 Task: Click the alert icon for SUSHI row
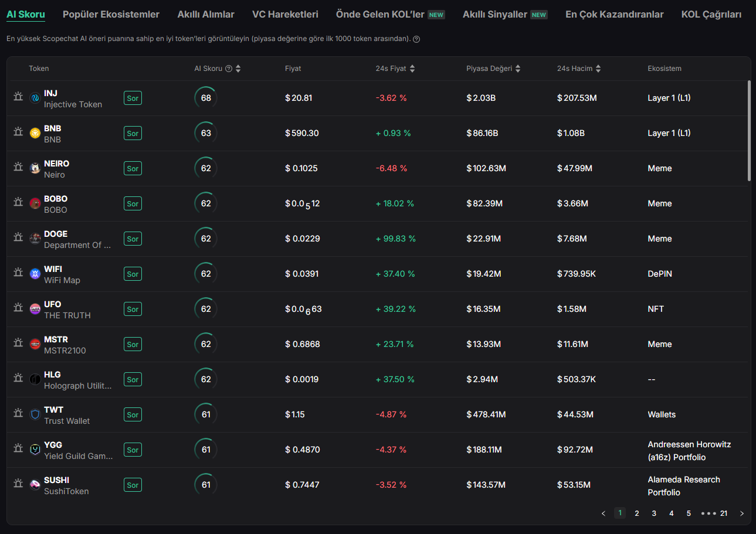[x=18, y=484]
